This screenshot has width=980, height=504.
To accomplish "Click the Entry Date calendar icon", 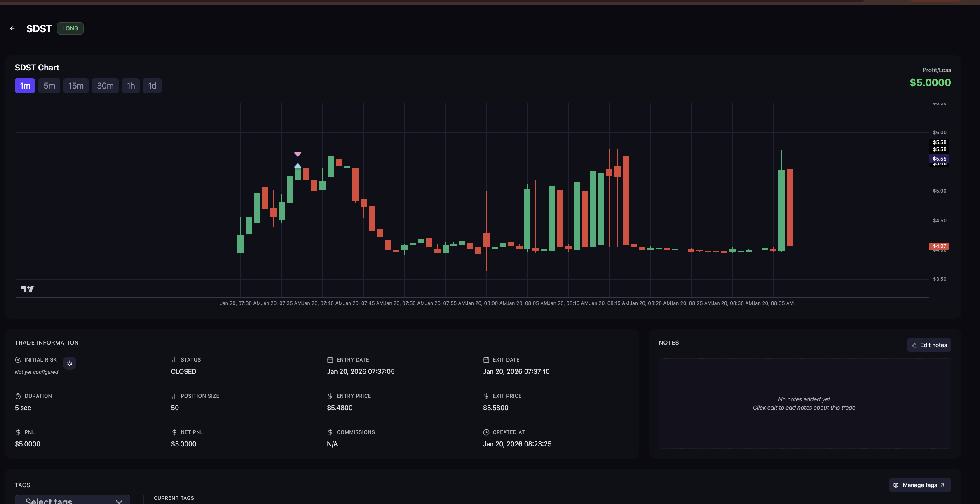I will point(330,360).
